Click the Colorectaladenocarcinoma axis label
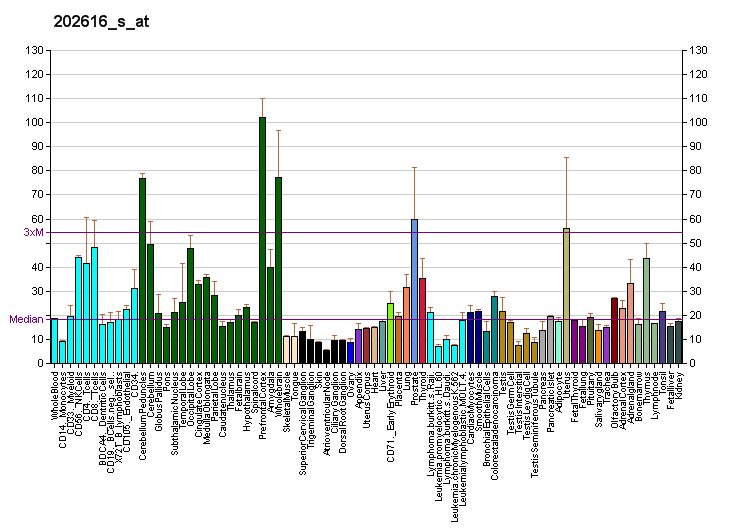Image resolution: width=732 pixels, height=530 pixels. tap(494, 426)
